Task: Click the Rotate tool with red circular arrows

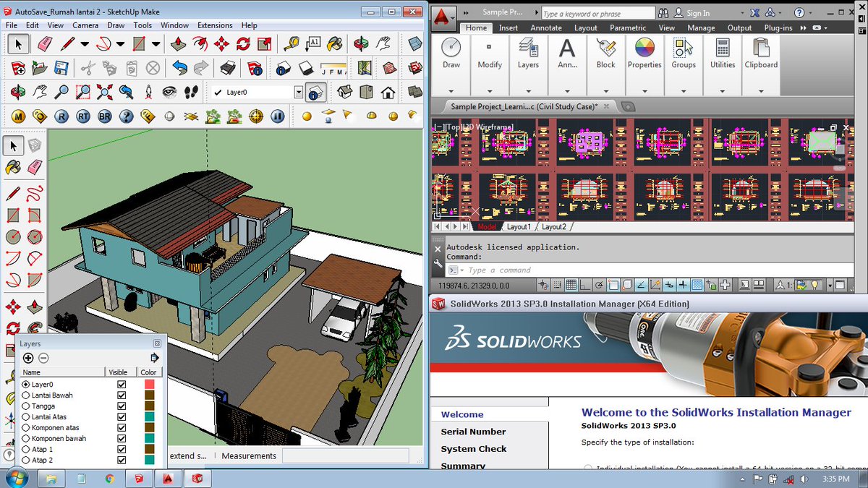Action: (244, 44)
